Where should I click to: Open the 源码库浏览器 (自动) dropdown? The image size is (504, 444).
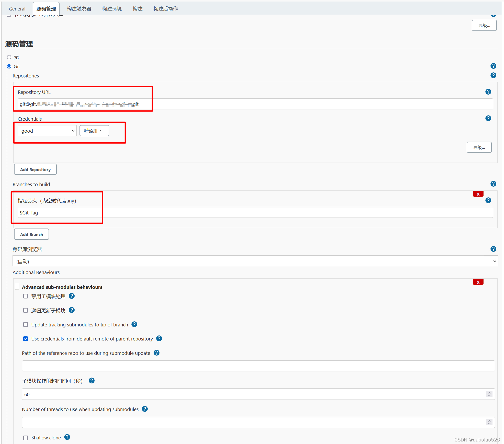255,261
